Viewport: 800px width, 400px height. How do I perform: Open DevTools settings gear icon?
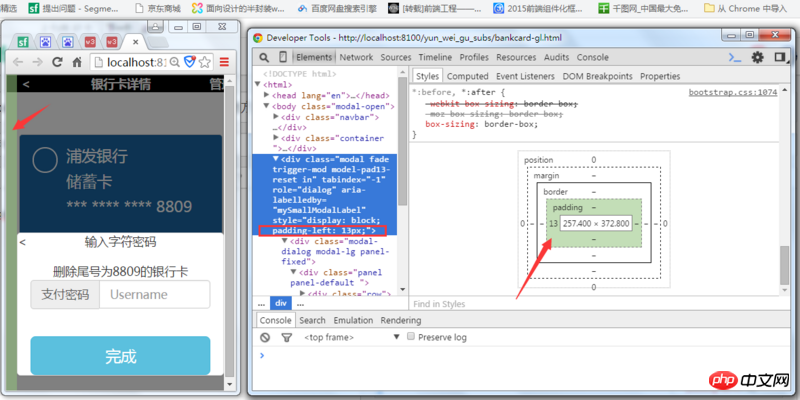tap(757, 57)
